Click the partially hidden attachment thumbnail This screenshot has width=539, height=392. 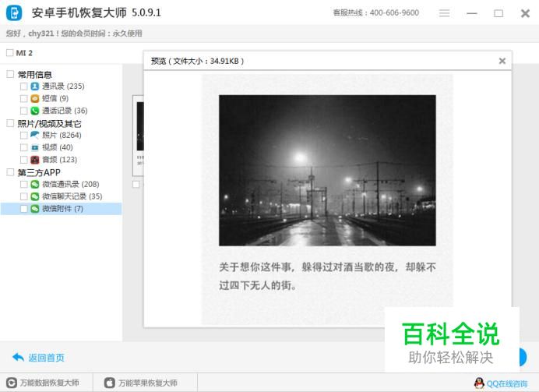(138, 136)
